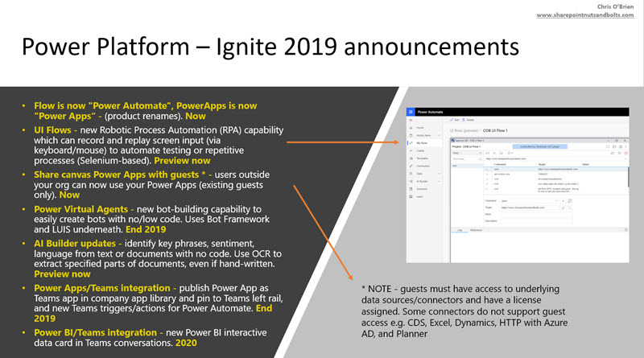Open Data in the sidebar

[x=419, y=174]
